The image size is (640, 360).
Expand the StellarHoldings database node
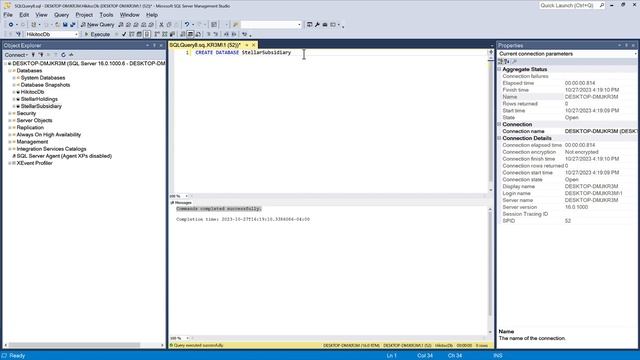(x=14, y=99)
